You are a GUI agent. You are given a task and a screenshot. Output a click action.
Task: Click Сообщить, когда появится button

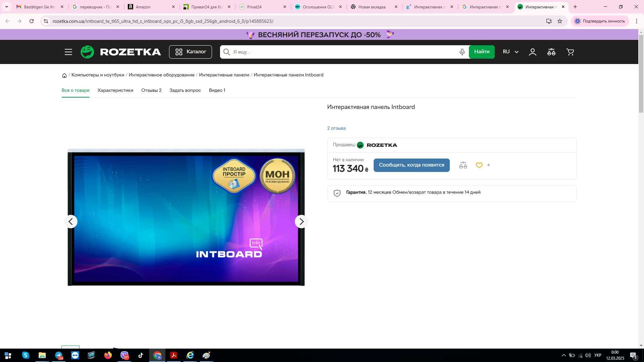coord(412,165)
